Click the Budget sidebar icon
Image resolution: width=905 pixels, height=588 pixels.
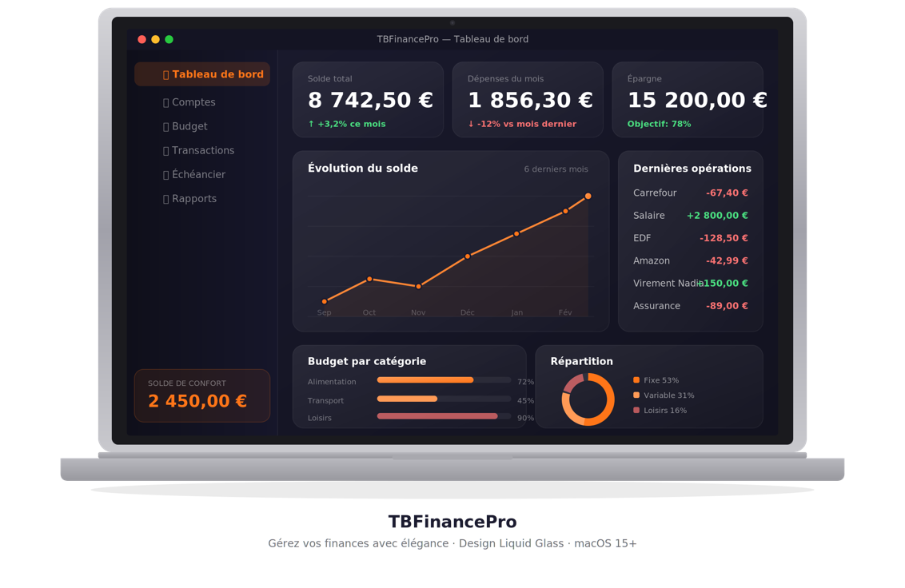(x=166, y=126)
